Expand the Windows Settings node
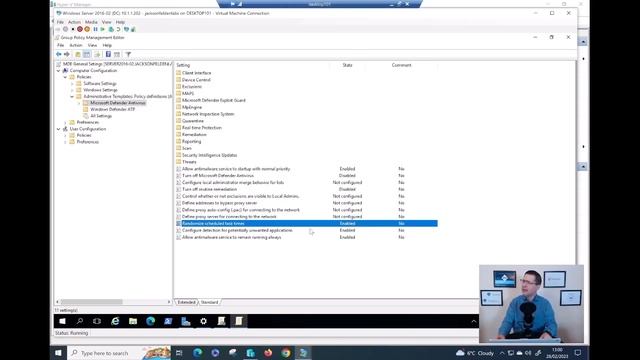 (x=72, y=90)
